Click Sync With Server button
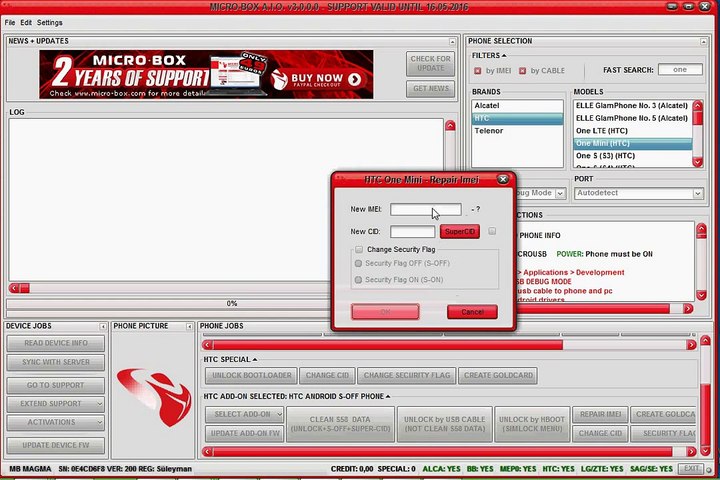Screen dimensions: 720x480 tap(56, 362)
